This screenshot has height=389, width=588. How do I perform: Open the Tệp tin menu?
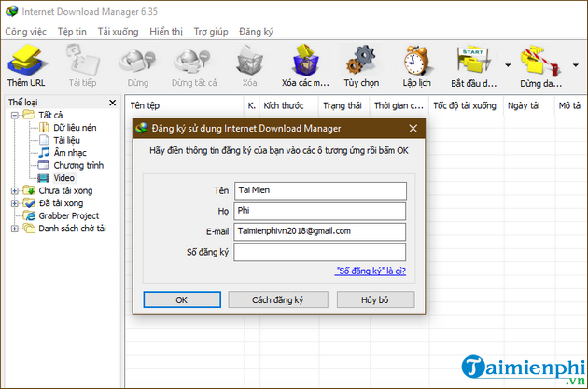72,32
